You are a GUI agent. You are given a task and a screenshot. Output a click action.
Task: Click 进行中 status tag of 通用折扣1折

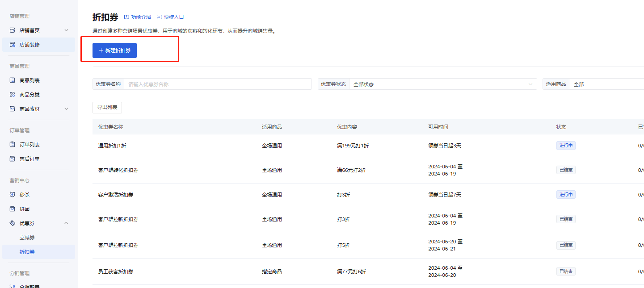pyautogui.click(x=566, y=146)
